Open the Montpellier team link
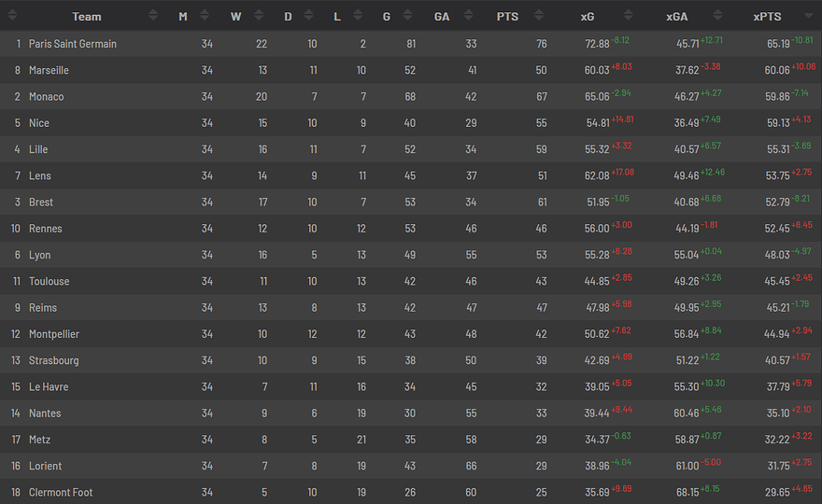 54,334
